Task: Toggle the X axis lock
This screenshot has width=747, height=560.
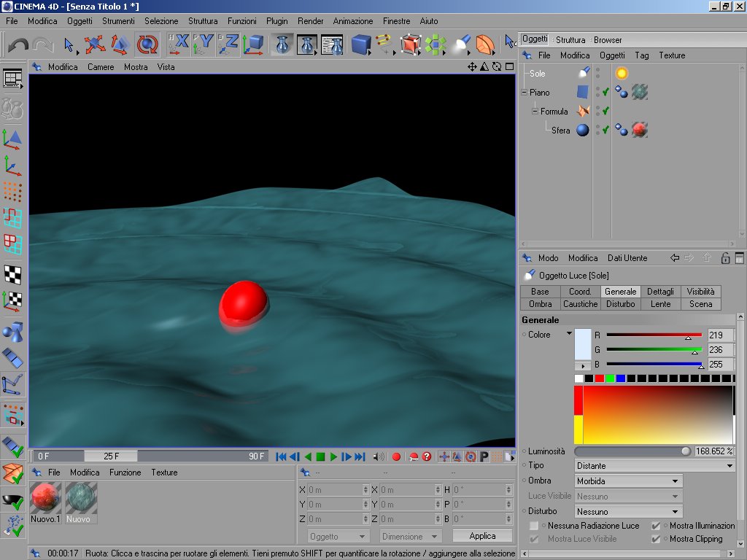Action: 178,44
